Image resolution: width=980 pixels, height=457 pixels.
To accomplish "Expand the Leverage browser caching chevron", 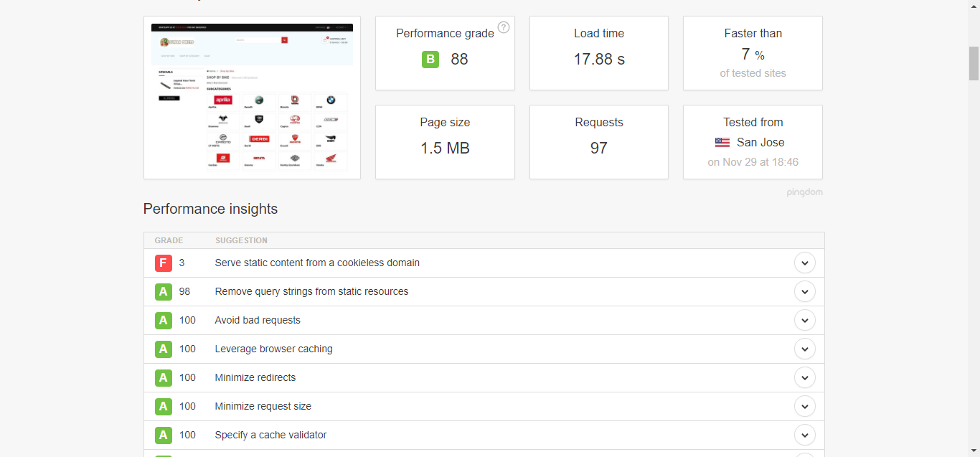I will (805, 349).
